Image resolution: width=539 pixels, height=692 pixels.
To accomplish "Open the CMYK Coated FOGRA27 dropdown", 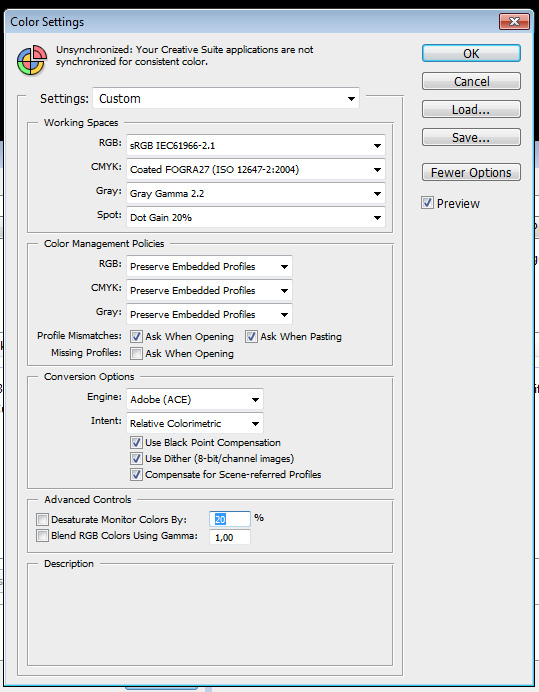I will coord(256,169).
